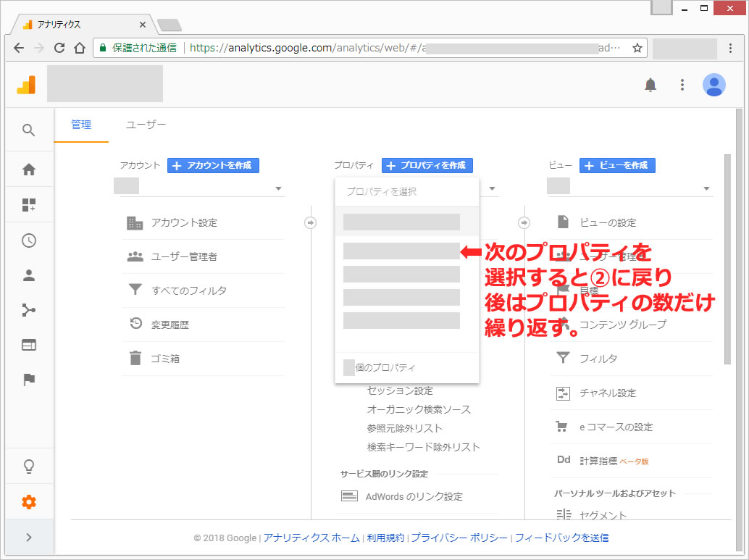Open ユーザー管理者 in account column
This screenshot has width=749, height=560.
click(x=184, y=256)
